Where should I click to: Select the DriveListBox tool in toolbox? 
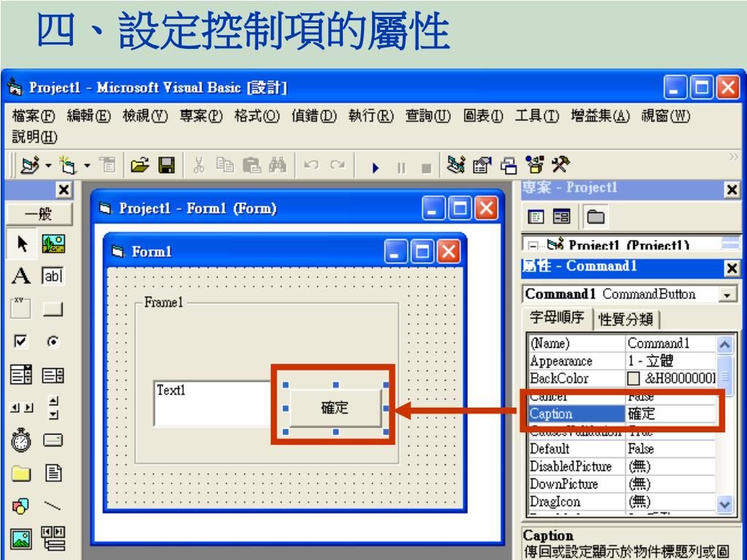point(53,440)
